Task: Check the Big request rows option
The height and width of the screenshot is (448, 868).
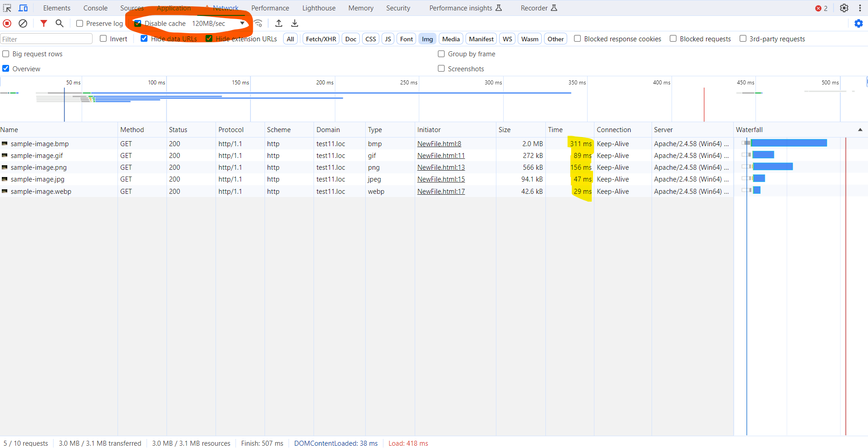Action: click(6, 54)
